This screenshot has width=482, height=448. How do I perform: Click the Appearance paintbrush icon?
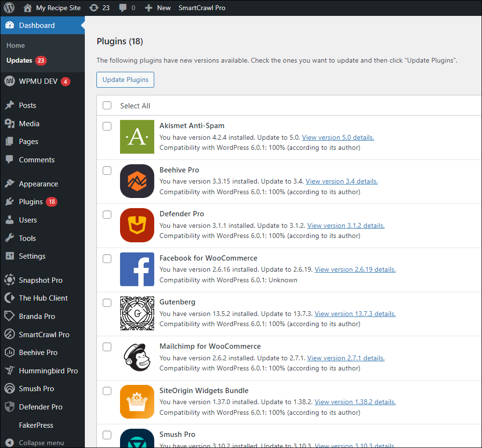click(x=10, y=184)
